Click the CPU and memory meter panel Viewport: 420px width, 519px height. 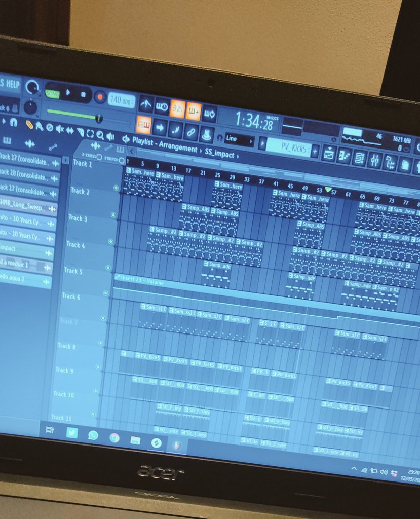377,140
